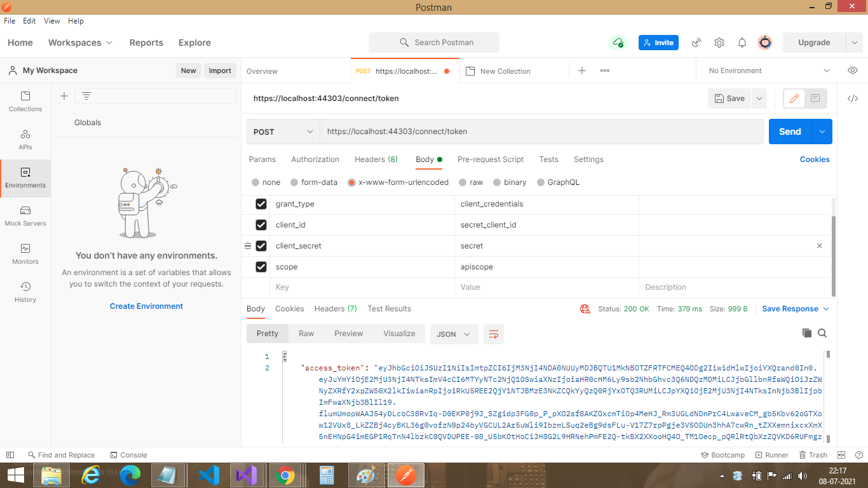Open the Authorization tab
This screenshot has width=868, height=488.
coord(315,159)
